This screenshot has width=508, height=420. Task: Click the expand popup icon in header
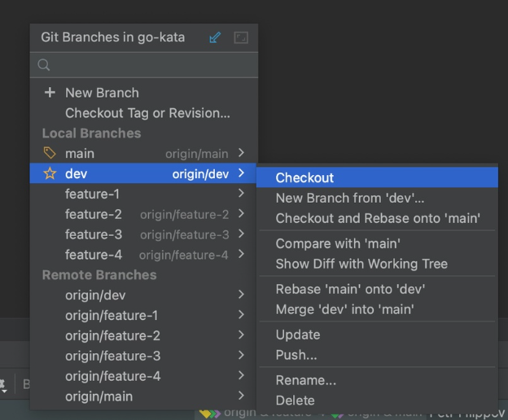[241, 37]
